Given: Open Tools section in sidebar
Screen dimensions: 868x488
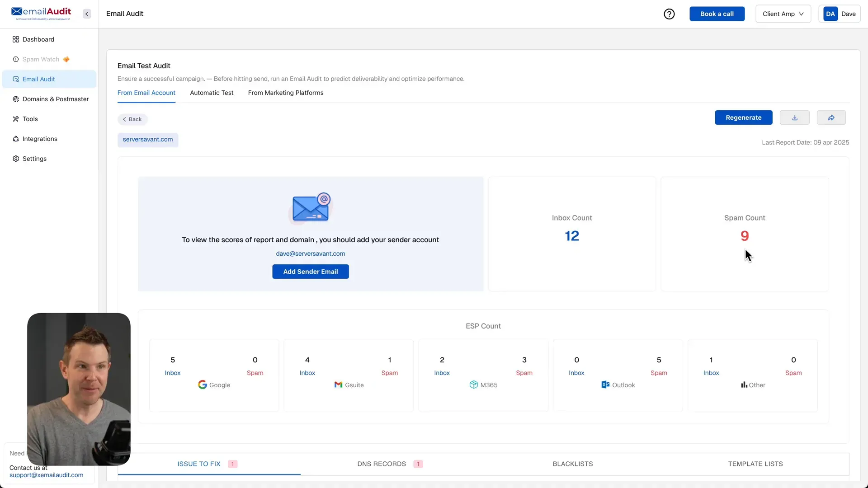Looking at the screenshot, I should (49, 119).
